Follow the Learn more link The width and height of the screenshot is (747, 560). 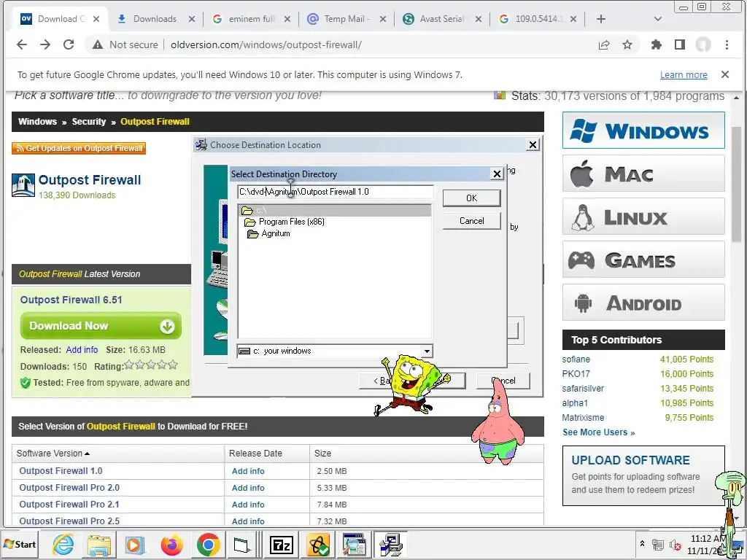pyautogui.click(x=684, y=75)
